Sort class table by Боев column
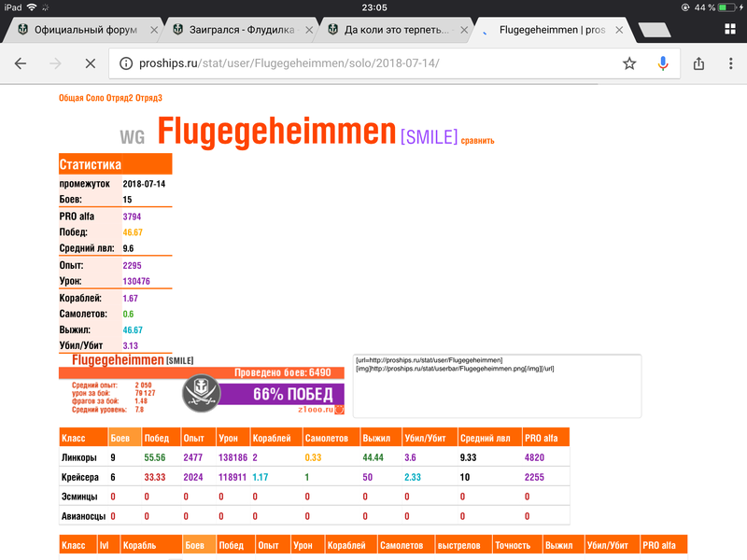 pos(124,438)
